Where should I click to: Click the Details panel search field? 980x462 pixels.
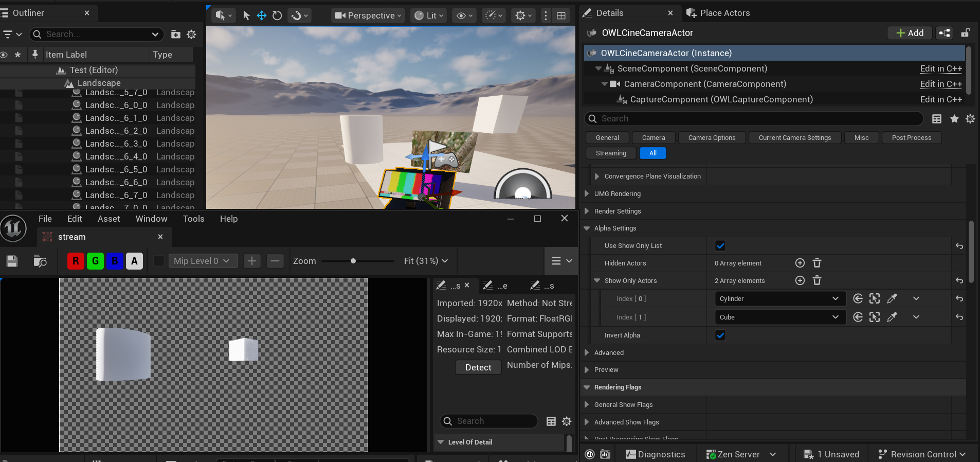pos(754,119)
